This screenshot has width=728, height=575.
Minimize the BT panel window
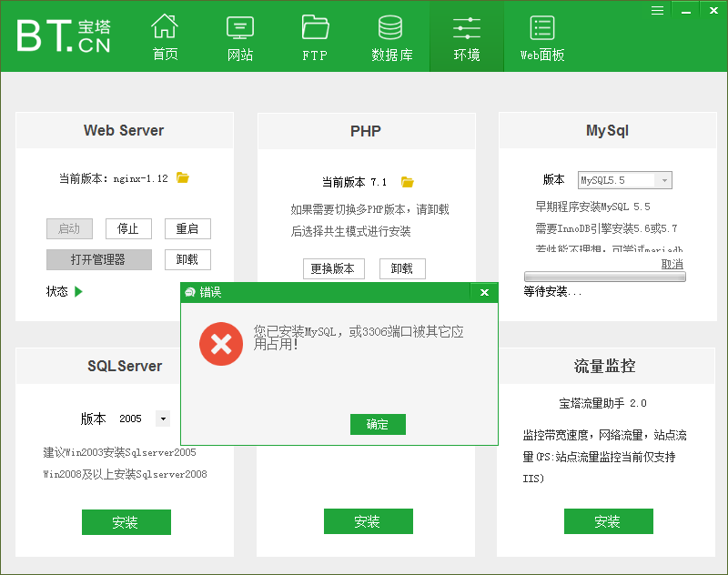(686, 10)
